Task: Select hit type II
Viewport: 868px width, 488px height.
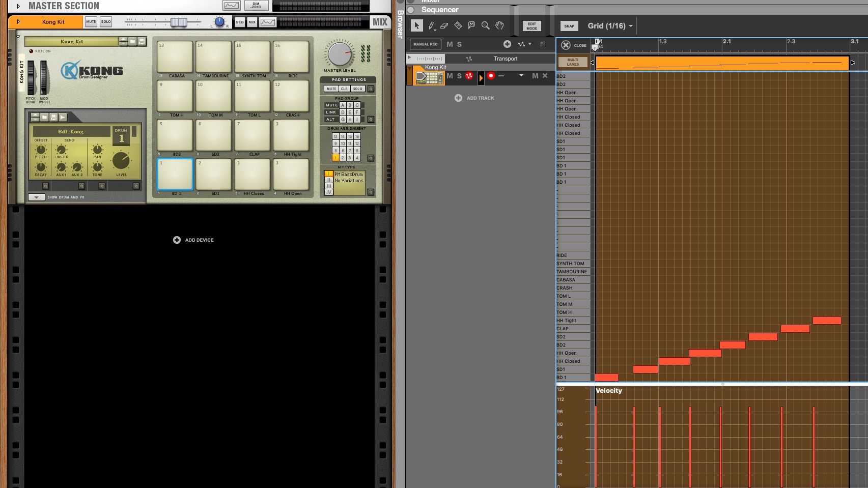Action: click(328, 180)
